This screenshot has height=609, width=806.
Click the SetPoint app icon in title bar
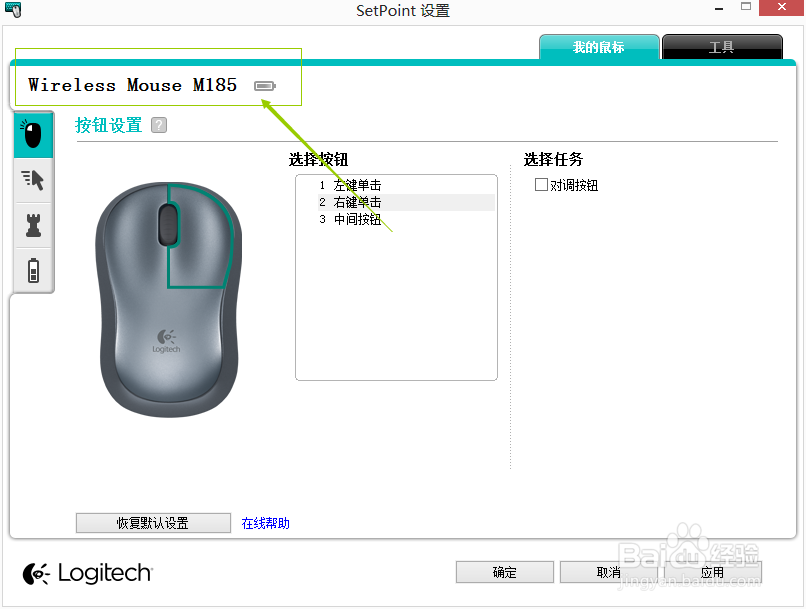(x=13, y=9)
